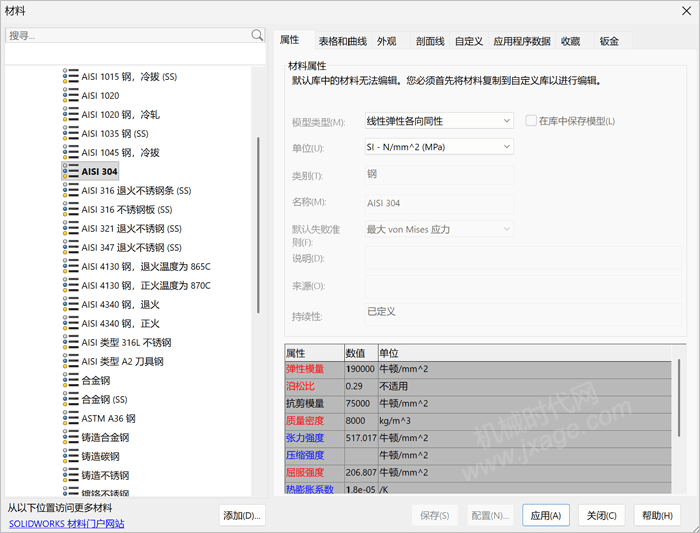Click the 持续性 field showing 已定义
Screen dimensions: 700x533
(x=523, y=314)
